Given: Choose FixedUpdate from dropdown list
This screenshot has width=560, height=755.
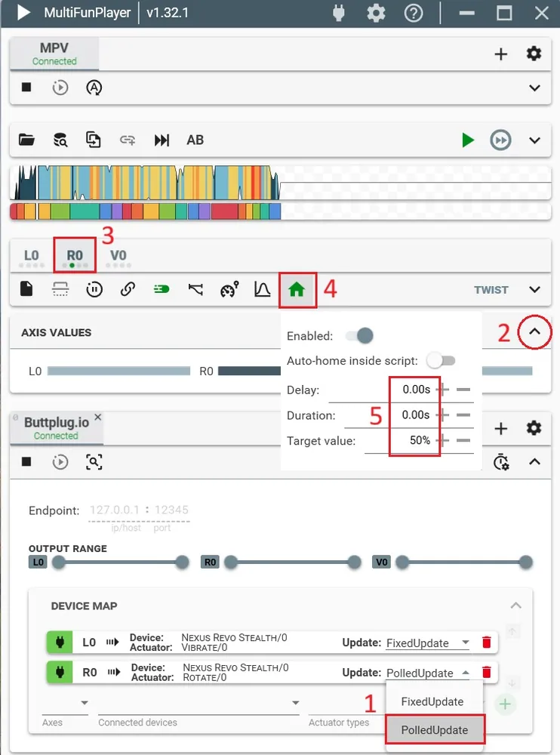Looking at the screenshot, I should [x=432, y=701].
